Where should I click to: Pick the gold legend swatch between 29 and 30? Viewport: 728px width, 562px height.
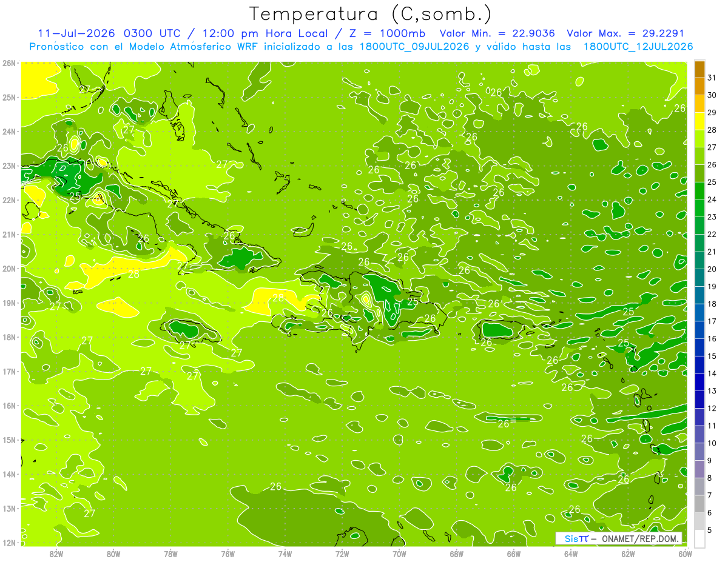pyautogui.click(x=700, y=104)
